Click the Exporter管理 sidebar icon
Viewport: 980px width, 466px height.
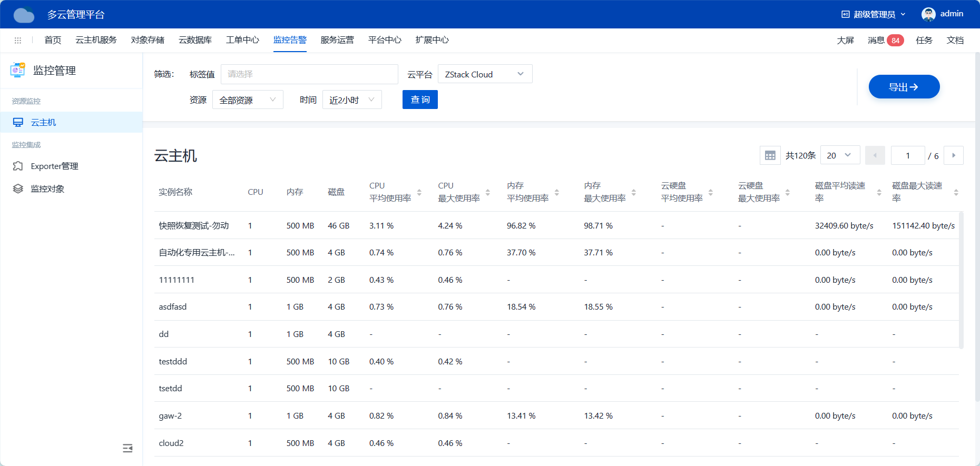pos(18,166)
